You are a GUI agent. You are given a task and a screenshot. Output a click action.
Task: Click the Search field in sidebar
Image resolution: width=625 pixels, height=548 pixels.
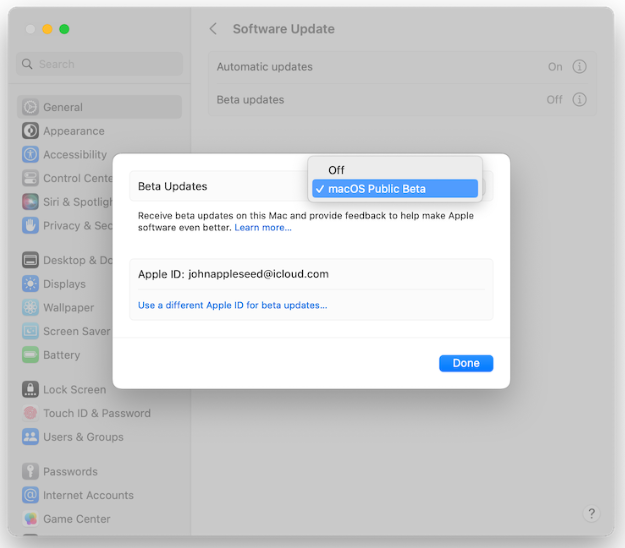pos(100,64)
